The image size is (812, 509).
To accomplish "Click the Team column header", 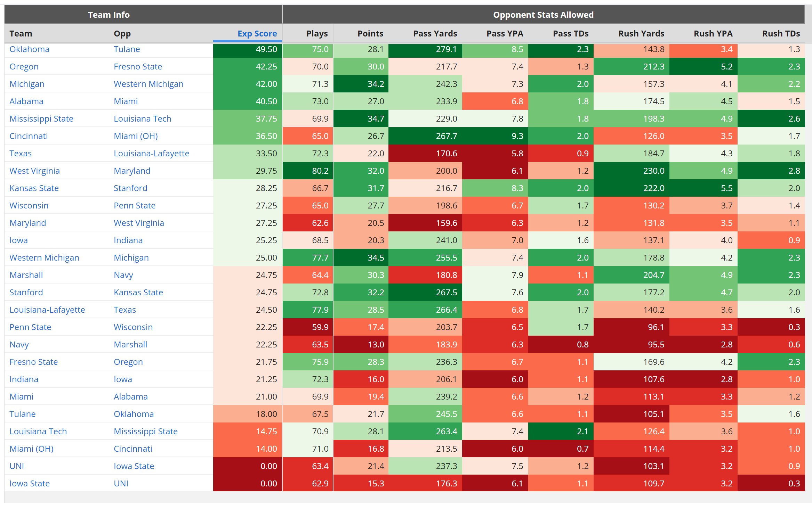I will 21,34.
